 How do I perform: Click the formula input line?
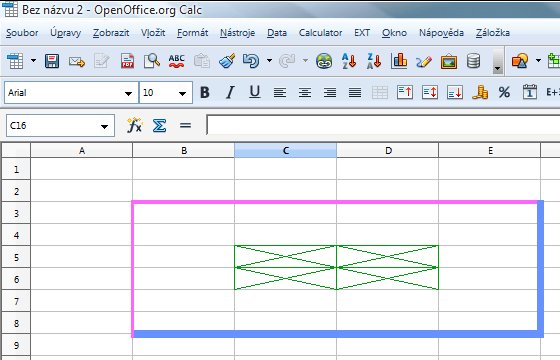383,125
